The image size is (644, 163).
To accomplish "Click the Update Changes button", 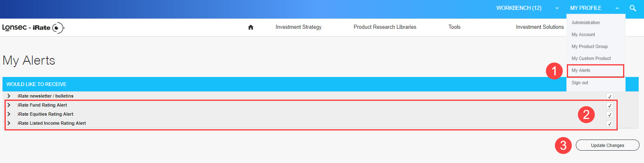I will (x=607, y=145).
